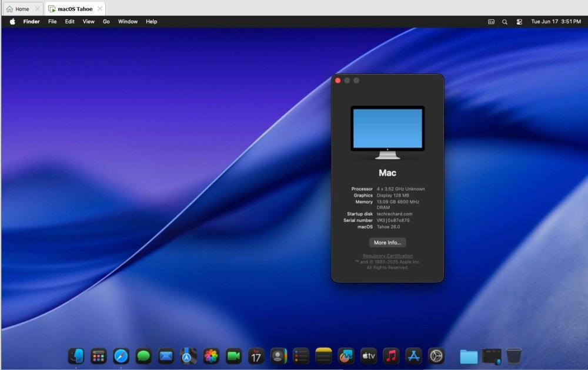Launch Maps from the Dock

(x=188, y=356)
